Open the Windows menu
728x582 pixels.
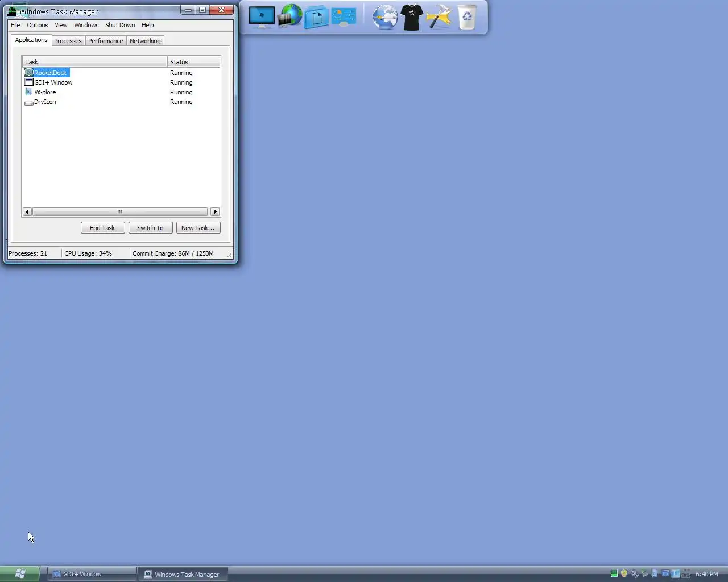point(86,25)
